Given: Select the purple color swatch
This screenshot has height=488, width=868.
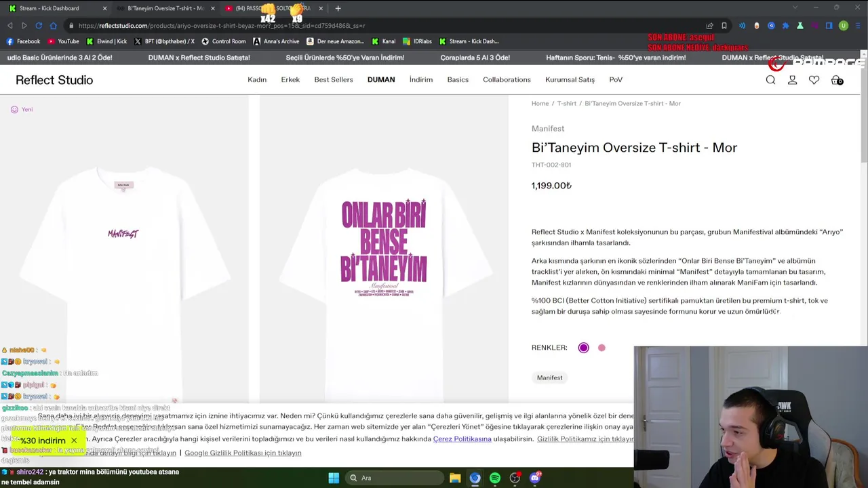Looking at the screenshot, I should pos(583,348).
